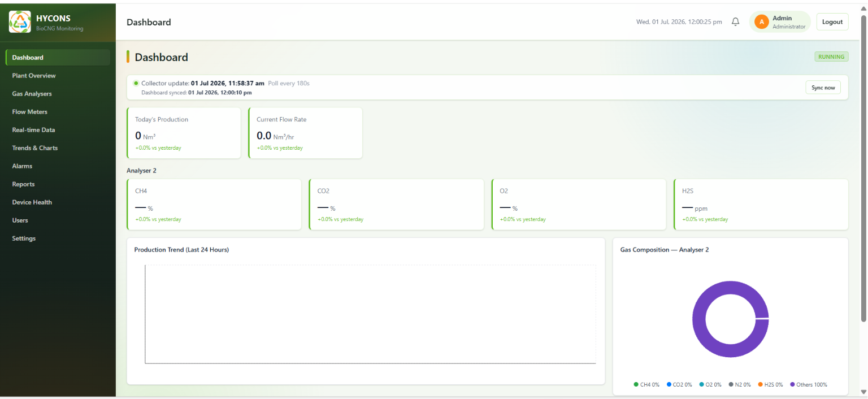
Task: Click the date and time text in header
Action: coord(679,22)
